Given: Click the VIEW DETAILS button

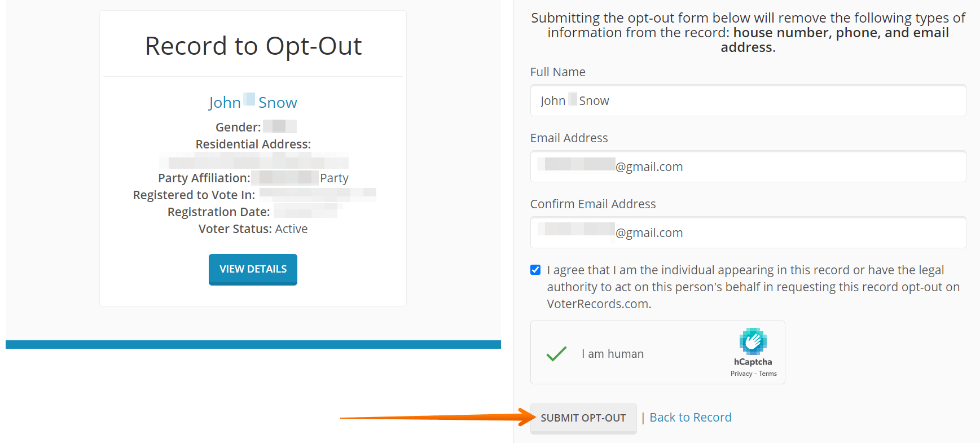Looking at the screenshot, I should coord(253,269).
